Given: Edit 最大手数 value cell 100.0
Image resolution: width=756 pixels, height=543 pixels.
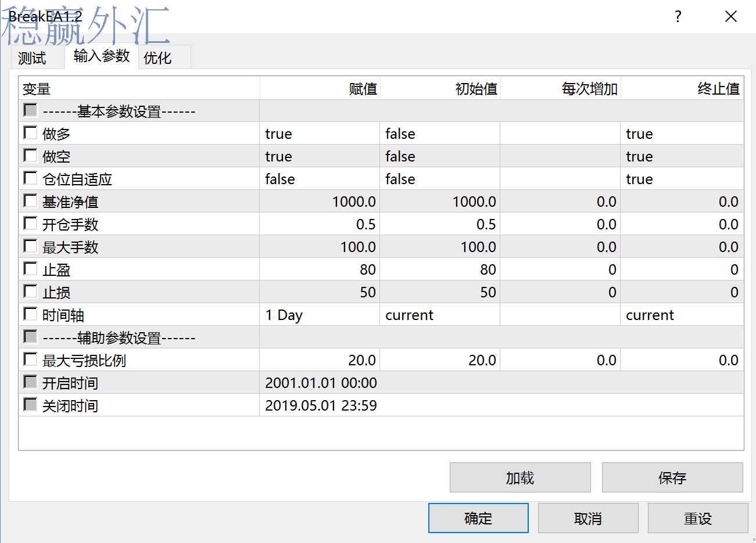Looking at the screenshot, I should (x=320, y=247).
